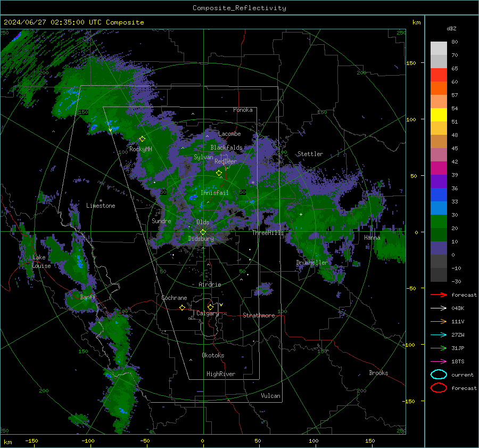Click the Lake Louise label

coord(41,262)
